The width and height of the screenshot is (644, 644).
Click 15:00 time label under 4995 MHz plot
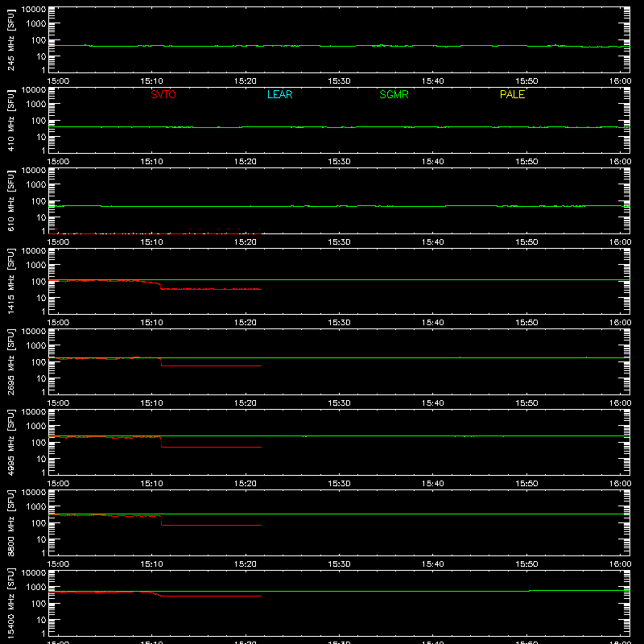click(x=58, y=484)
